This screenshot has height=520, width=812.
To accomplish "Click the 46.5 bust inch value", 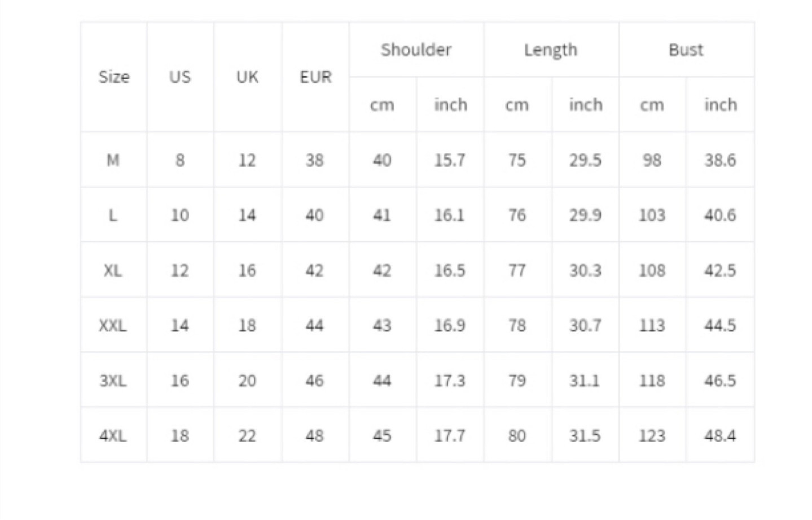I will coord(720,381).
